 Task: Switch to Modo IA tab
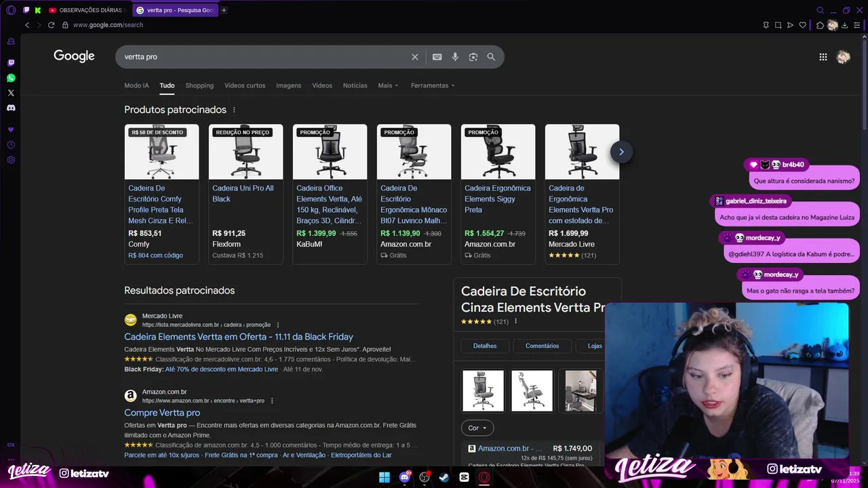(136, 85)
